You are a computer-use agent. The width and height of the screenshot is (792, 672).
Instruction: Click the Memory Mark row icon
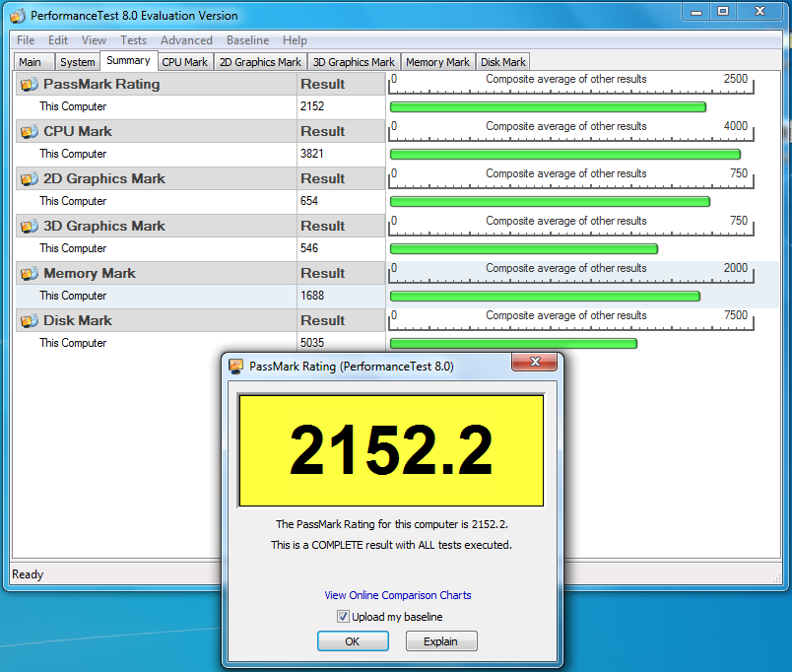pos(30,274)
